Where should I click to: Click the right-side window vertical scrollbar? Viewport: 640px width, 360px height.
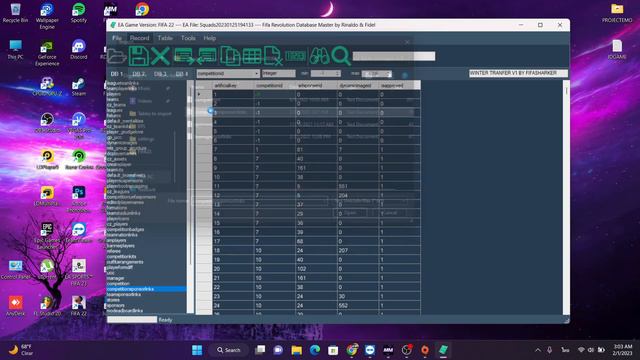click(566, 197)
